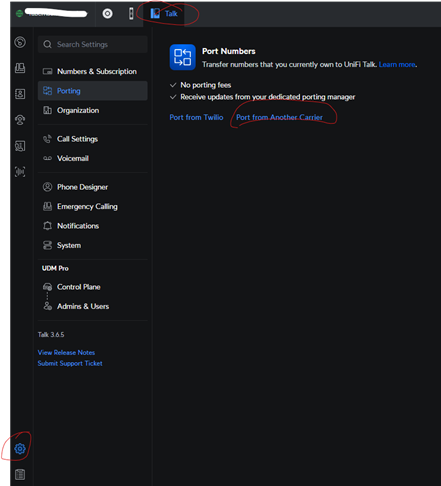Open the contacts book rail icon
The image size is (441, 486).
[x=20, y=94]
